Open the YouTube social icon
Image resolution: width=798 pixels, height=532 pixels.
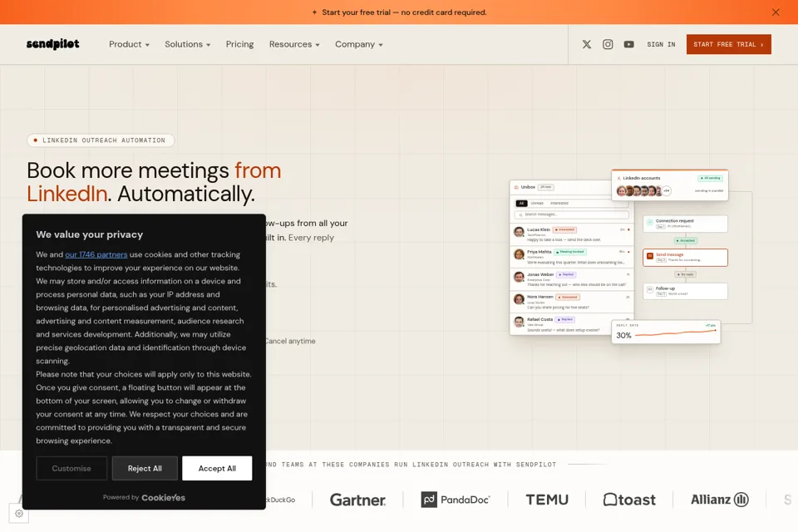coord(629,44)
